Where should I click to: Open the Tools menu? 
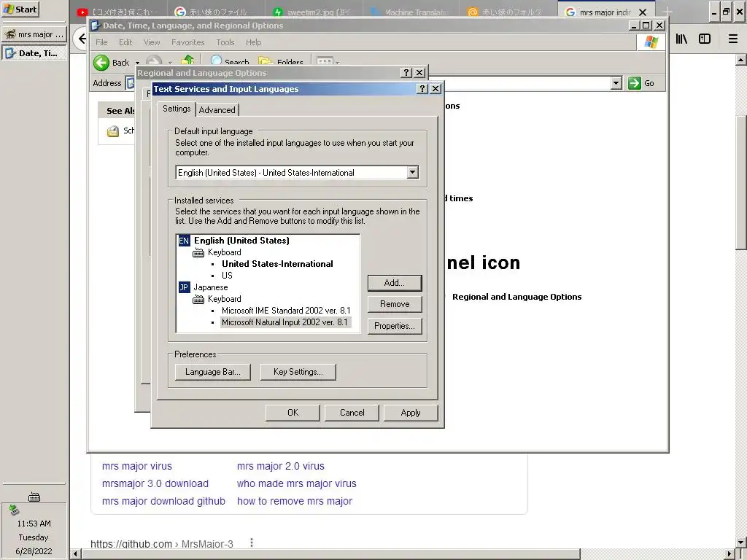[x=225, y=42]
